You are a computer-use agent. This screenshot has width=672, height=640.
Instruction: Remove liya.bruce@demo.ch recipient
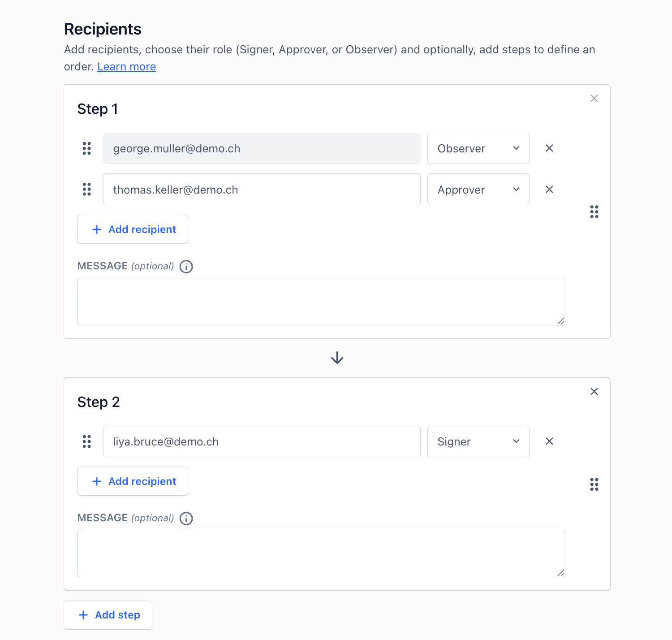point(549,441)
